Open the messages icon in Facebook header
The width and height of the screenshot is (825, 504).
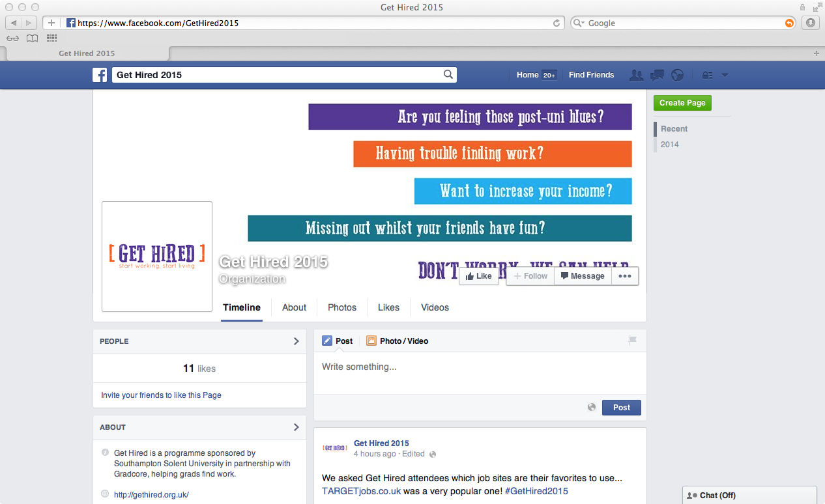point(657,75)
